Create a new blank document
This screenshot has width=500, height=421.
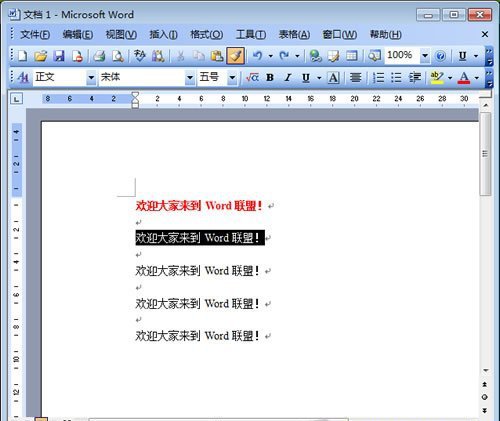(22, 56)
